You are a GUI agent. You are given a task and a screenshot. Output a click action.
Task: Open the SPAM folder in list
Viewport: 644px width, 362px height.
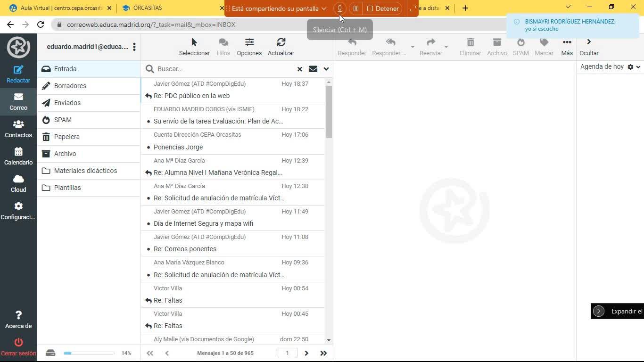(x=89, y=120)
